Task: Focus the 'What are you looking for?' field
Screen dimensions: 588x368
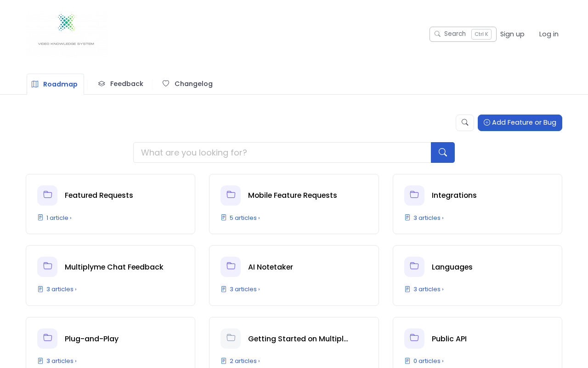Action: (282, 153)
